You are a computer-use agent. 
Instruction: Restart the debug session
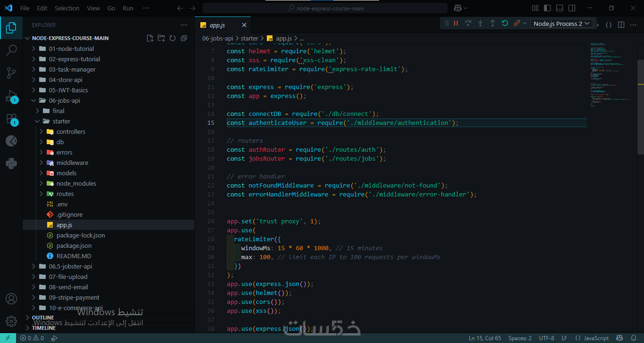click(505, 23)
